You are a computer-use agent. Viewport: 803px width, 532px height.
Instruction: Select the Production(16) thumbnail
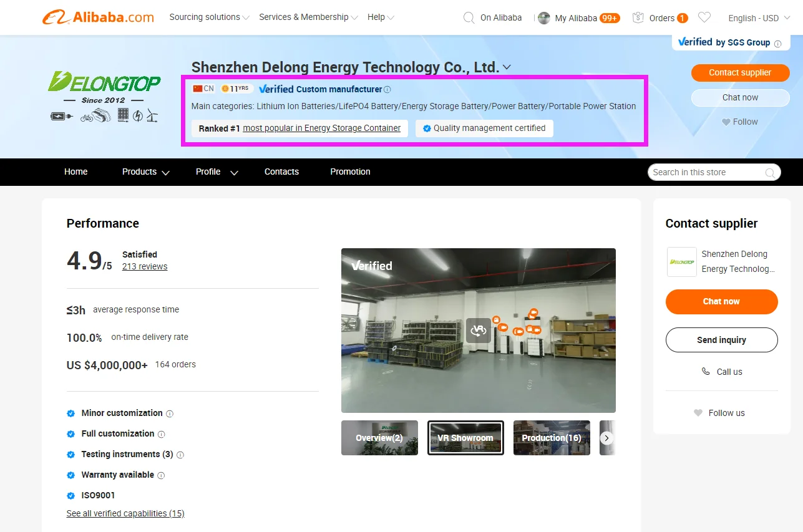[552, 438]
